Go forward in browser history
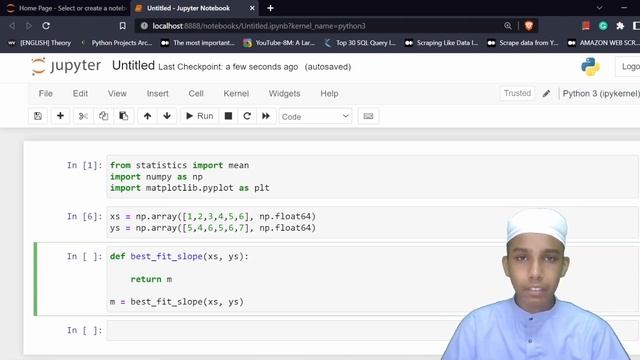The height and width of the screenshot is (360, 640). [29, 26]
